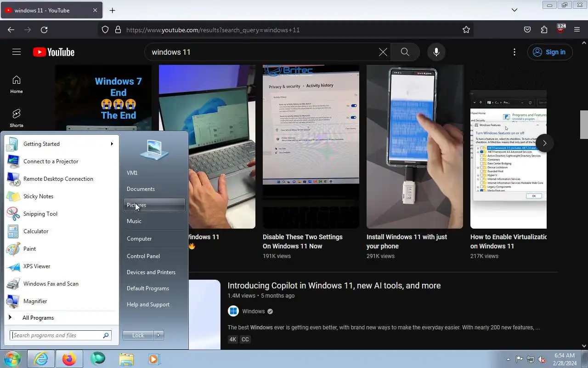Open Windows Media Player from taskbar
588x368 pixels.
(x=154, y=359)
